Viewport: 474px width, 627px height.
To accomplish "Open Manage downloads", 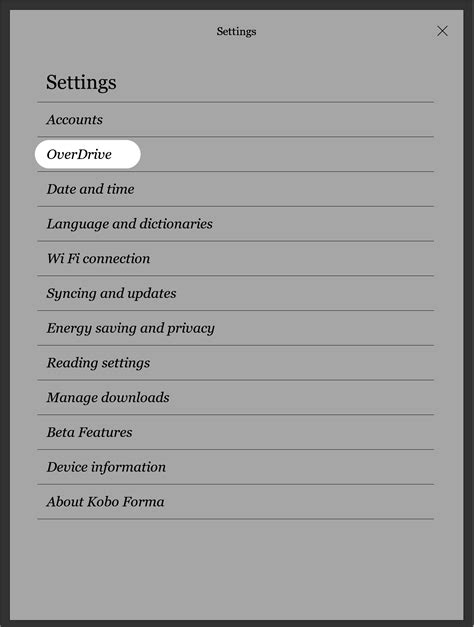I will coord(236,397).
